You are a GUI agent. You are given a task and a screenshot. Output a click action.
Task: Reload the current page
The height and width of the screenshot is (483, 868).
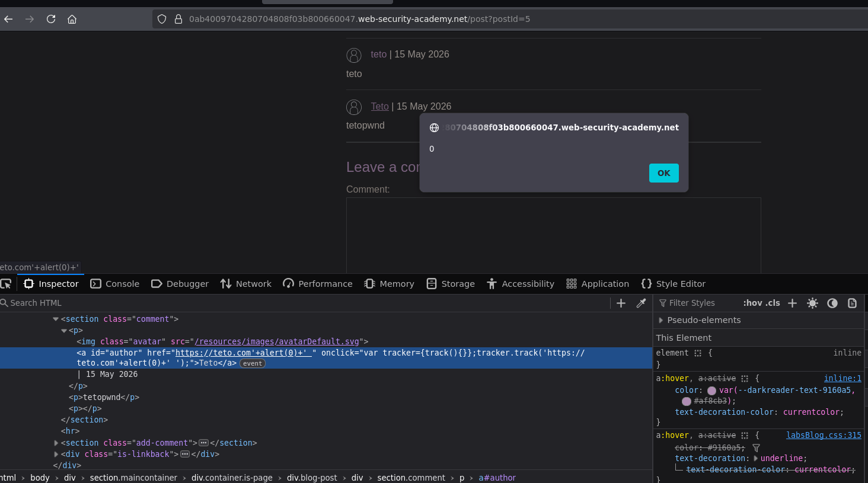[51, 19]
